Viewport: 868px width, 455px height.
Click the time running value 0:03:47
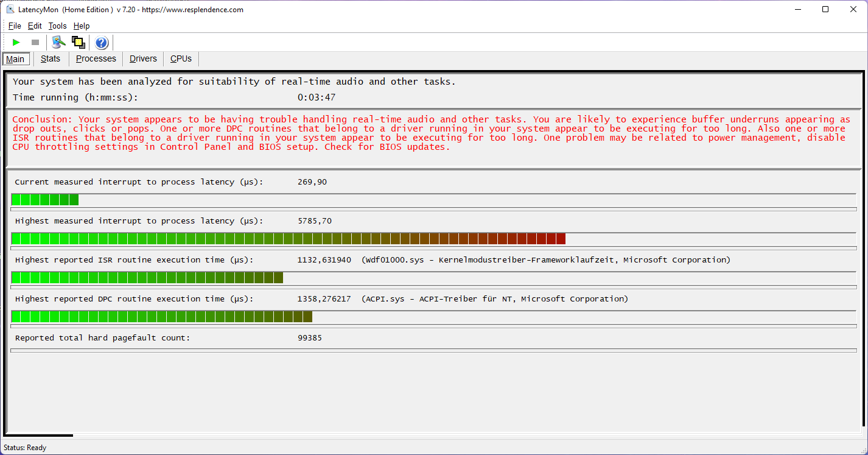click(x=317, y=97)
